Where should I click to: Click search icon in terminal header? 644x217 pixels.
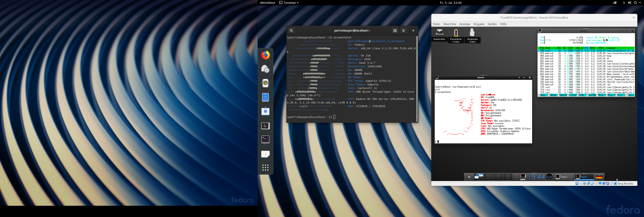[x=291, y=31]
